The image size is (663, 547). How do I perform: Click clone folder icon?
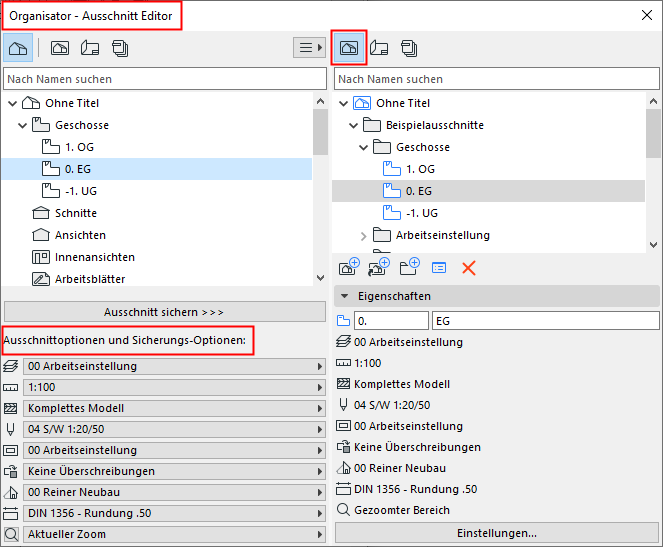(379, 267)
